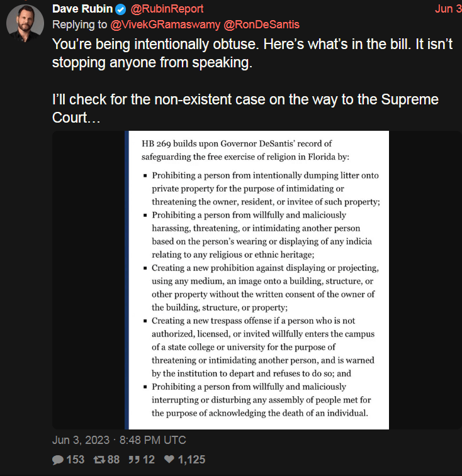Viewport: 462px width, 476px height.
Task: Click the 12 quotes count
Action: (149, 460)
